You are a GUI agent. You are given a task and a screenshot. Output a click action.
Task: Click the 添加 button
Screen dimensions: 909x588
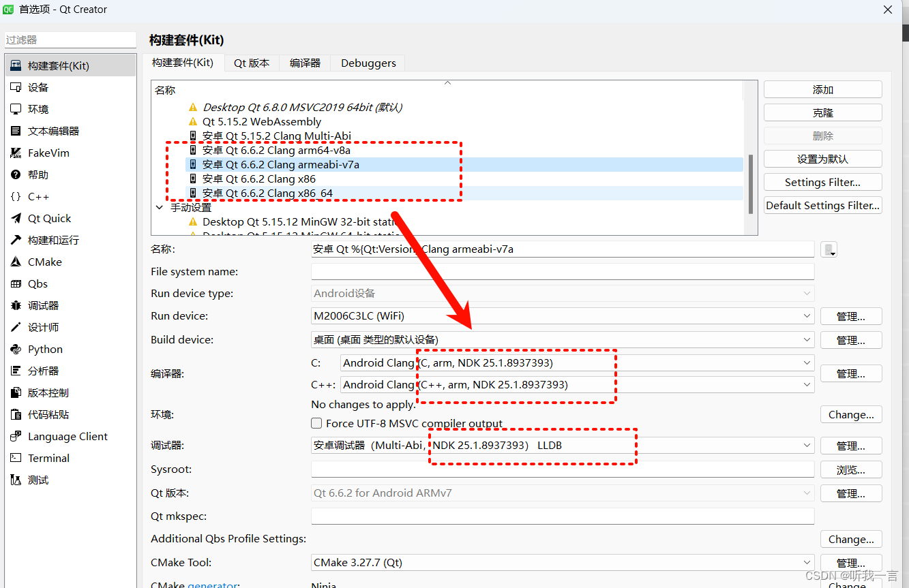[823, 89]
